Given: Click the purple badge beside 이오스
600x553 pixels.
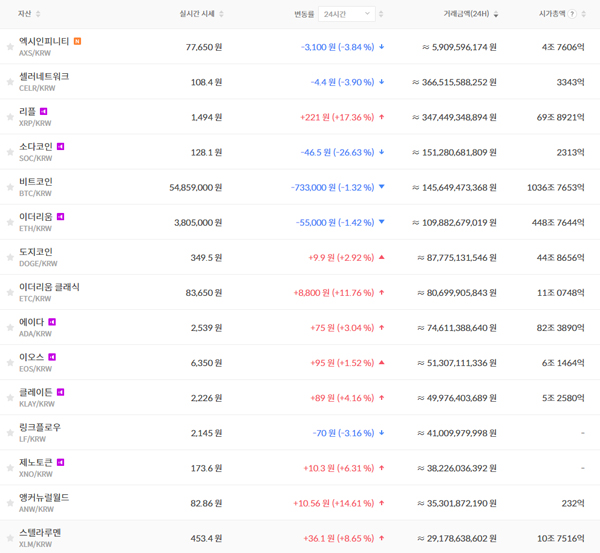Looking at the screenshot, I should coord(52,356).
